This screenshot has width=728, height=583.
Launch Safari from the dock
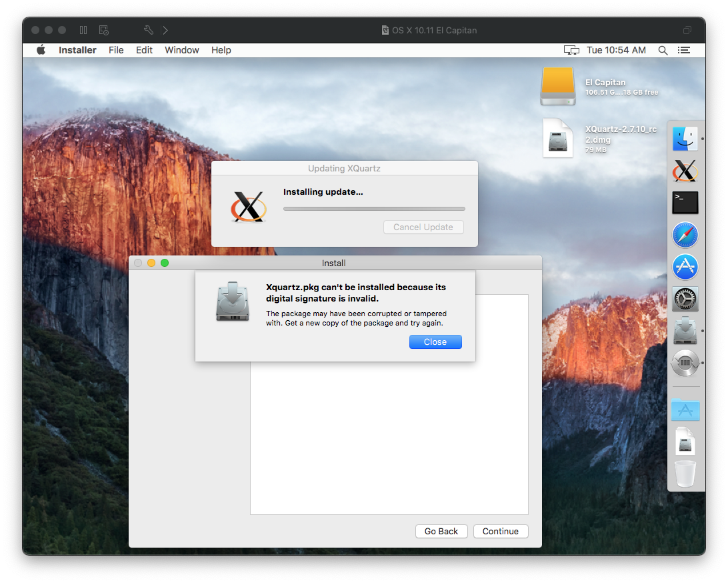click(685, 235)
